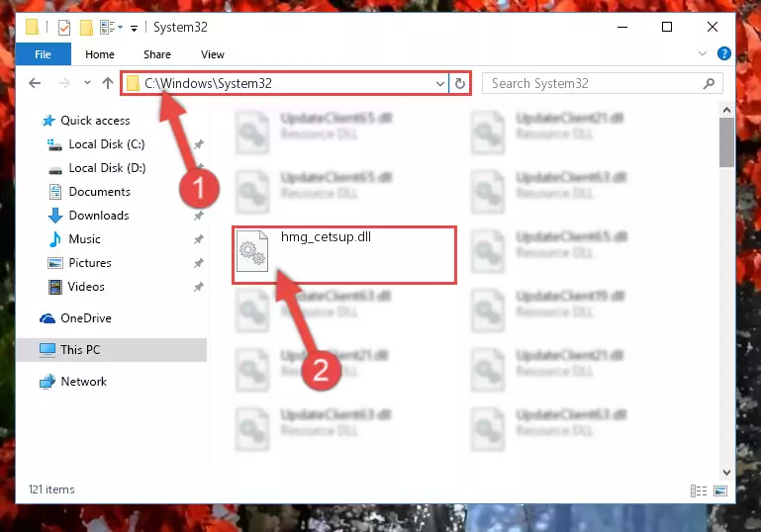Click the Videos filmstrip icon

55,287
